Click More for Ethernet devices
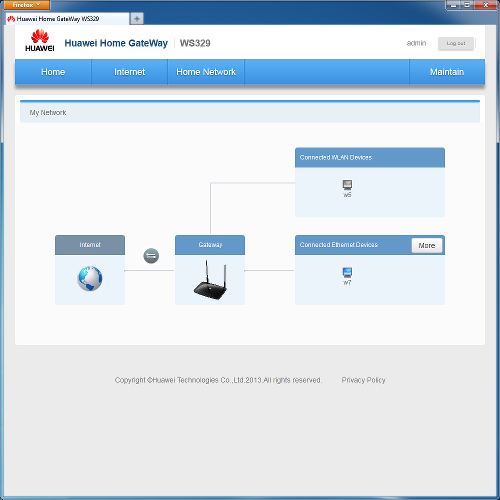Viewport: 500px width, 500px height. 427,246
